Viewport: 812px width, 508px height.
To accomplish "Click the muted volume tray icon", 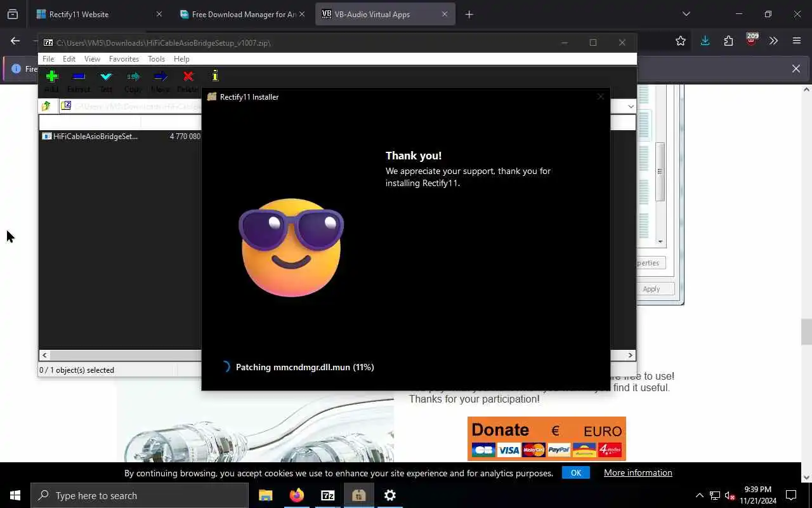I will (730, 495).
